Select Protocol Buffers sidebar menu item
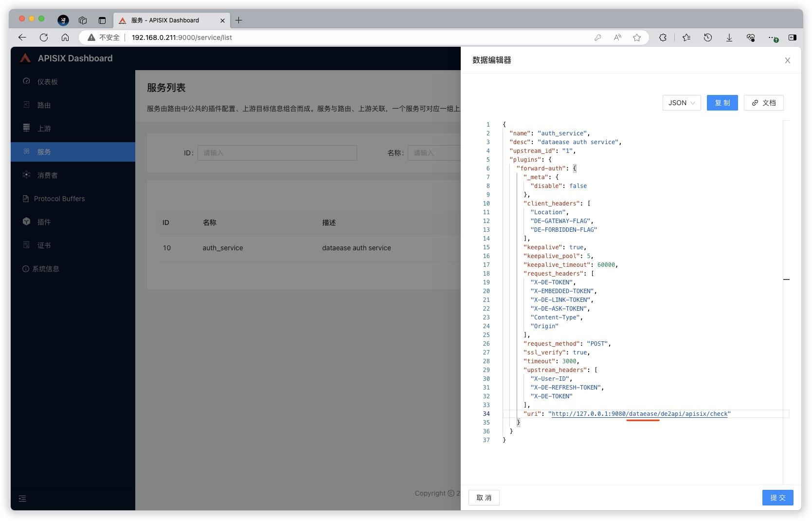The width and height of the screenshot is (812, 521). (59, 199)
